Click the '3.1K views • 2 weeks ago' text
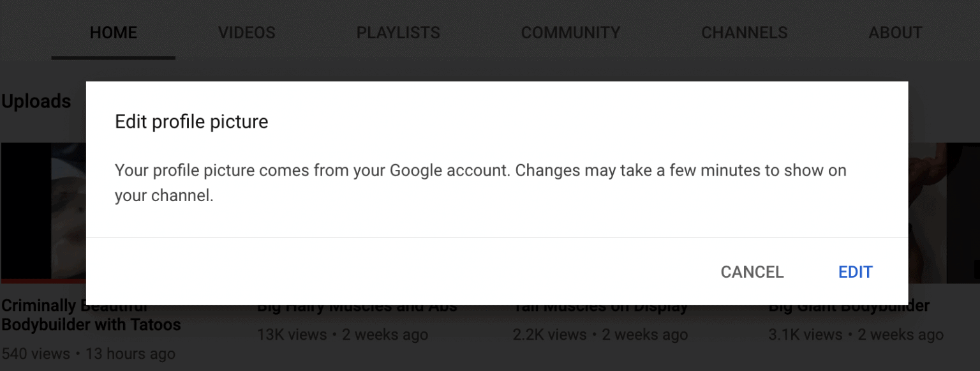This screenshot has height=371, width=980. (x=856, y=335)
